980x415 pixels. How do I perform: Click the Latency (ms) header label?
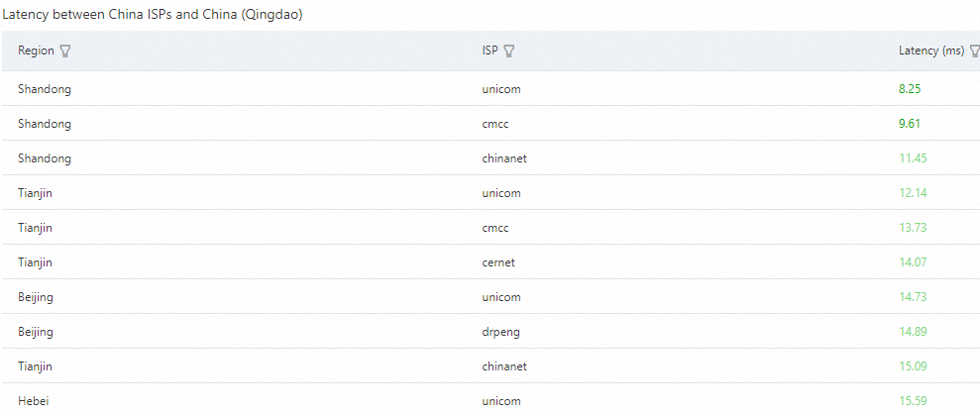930,52
